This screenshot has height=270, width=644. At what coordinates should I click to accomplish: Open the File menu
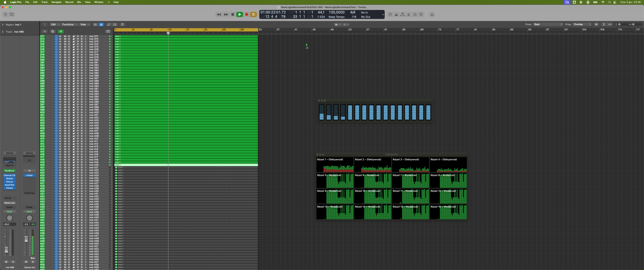[x=27, y=2]
